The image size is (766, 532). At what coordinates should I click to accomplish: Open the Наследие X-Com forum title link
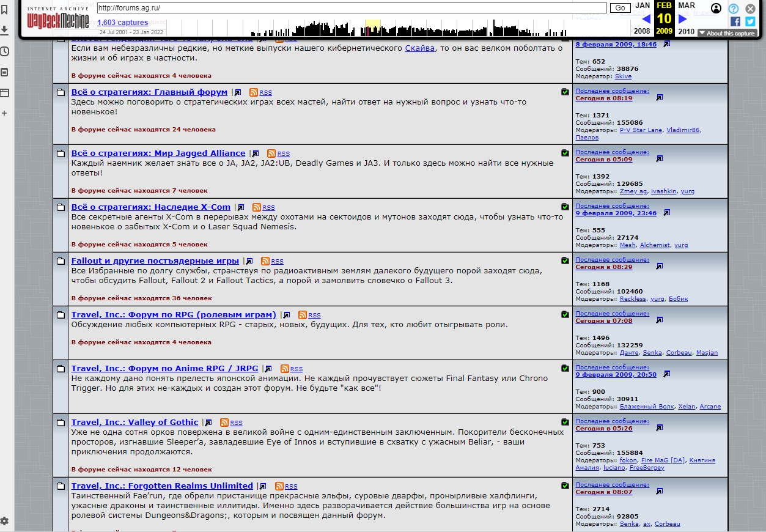(x=151, y=207)
